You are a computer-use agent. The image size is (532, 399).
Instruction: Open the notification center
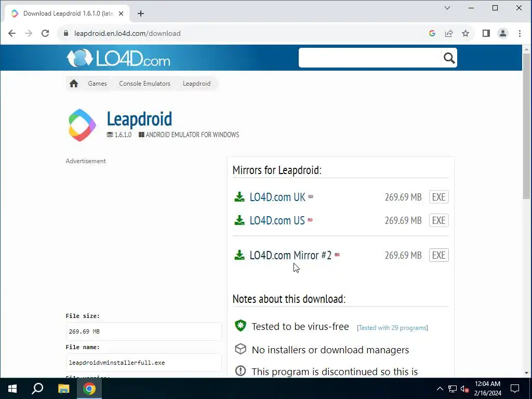point(515,389)
